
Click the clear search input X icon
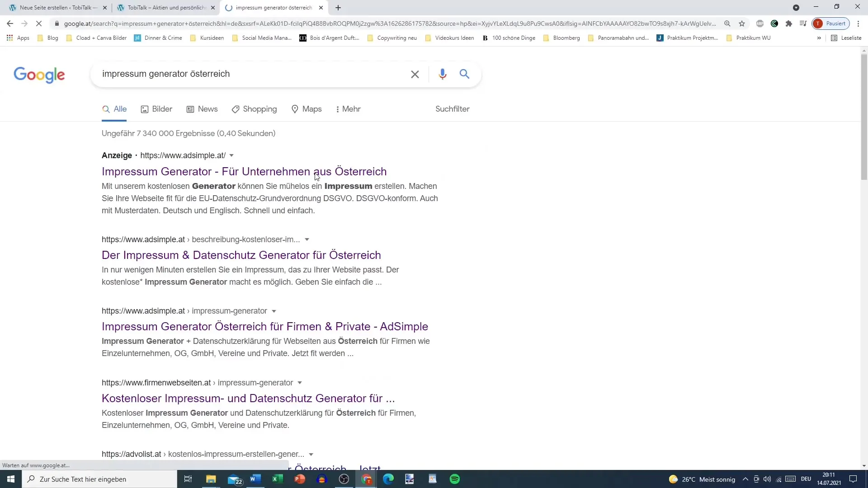click(415, 74)
